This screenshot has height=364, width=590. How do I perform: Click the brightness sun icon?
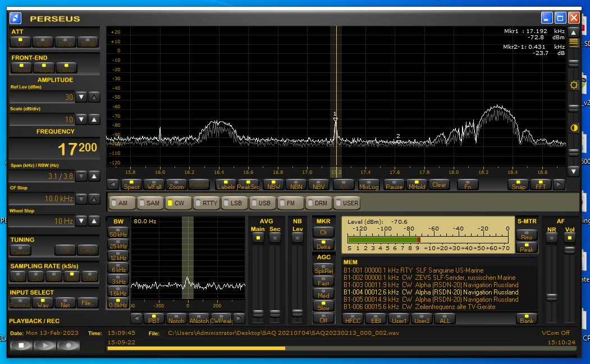(574, 85)
